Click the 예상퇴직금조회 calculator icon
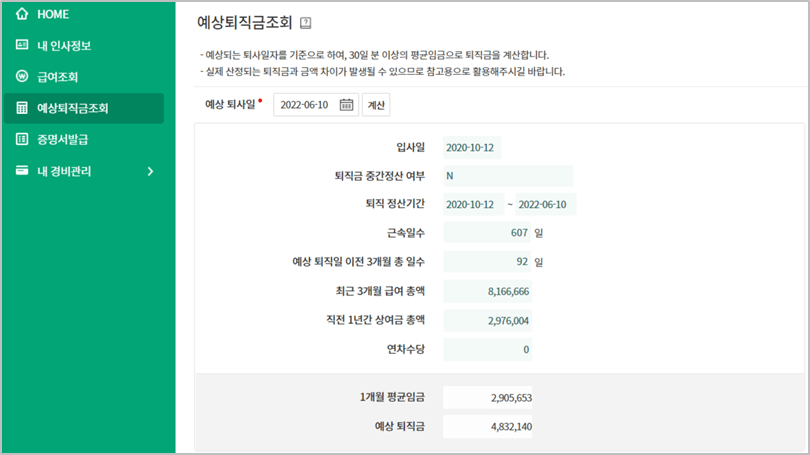The image size is (810, 455). tap(22, 107)
